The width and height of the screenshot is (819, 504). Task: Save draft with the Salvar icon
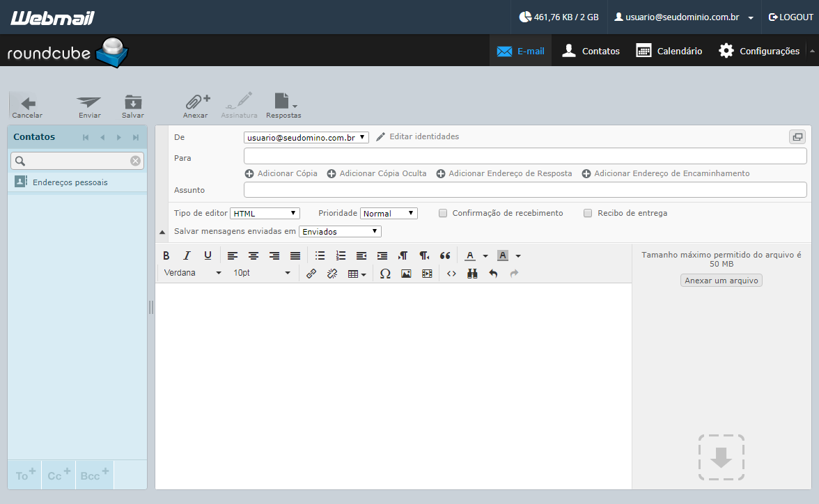tap(132, 102)
